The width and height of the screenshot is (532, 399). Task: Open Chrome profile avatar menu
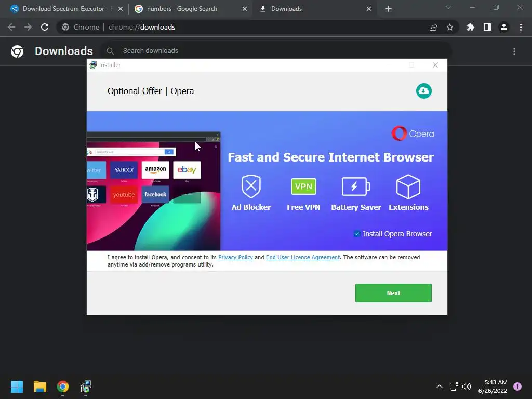point(504,27)
